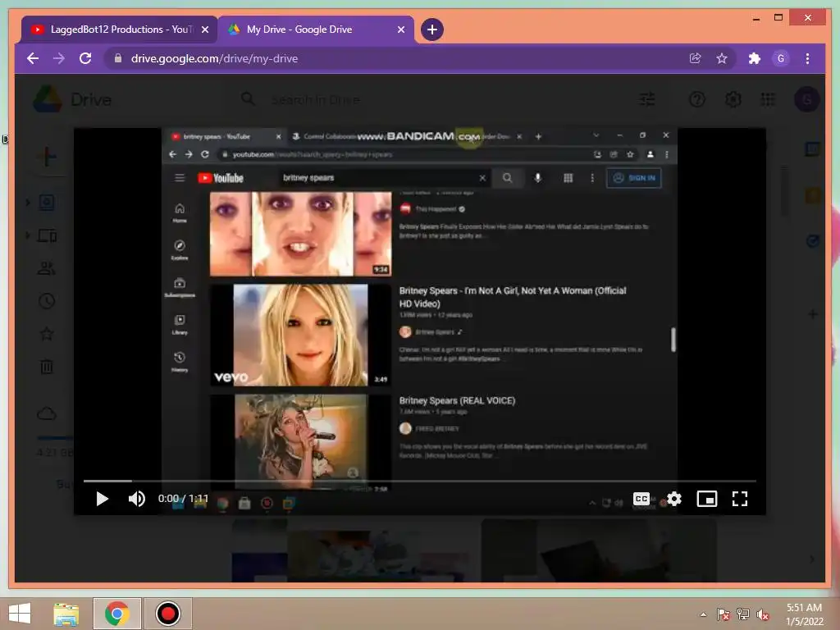The height and width of the screenshot is (630, 840).
Task: Open Google apps grid in Drive
Action: tap(768, 99)
